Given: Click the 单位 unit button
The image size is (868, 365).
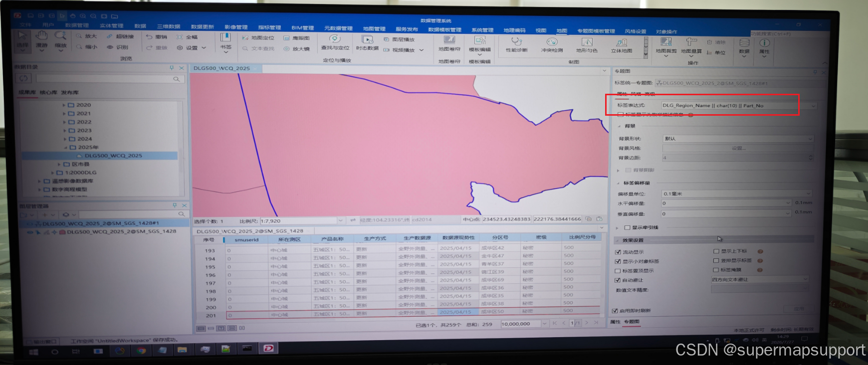Looking at the screenshot, I should click(716, 52).
